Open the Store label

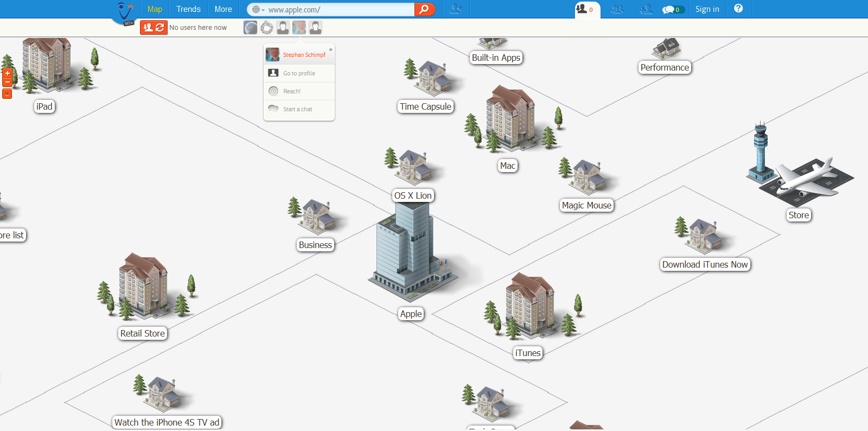coord(799,215)
